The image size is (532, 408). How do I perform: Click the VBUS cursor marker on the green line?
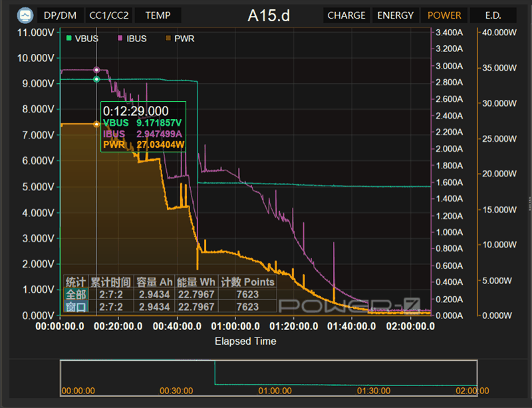point(96,79)
